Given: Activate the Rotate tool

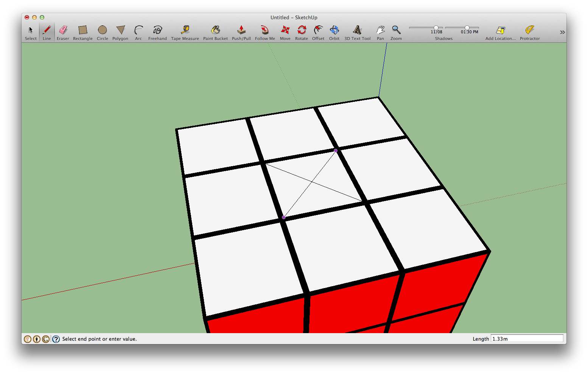Looking at the screenshot, I should click(x=302, y=33).
